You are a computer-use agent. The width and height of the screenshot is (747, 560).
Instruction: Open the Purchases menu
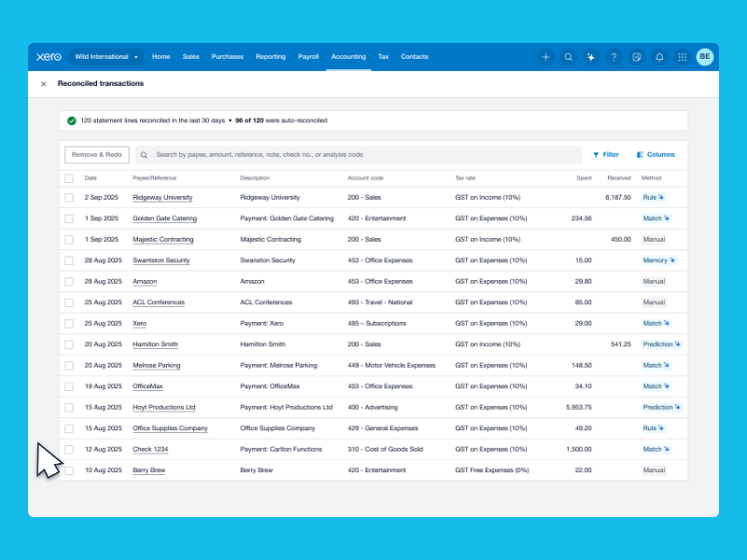[x=227, y=57]
